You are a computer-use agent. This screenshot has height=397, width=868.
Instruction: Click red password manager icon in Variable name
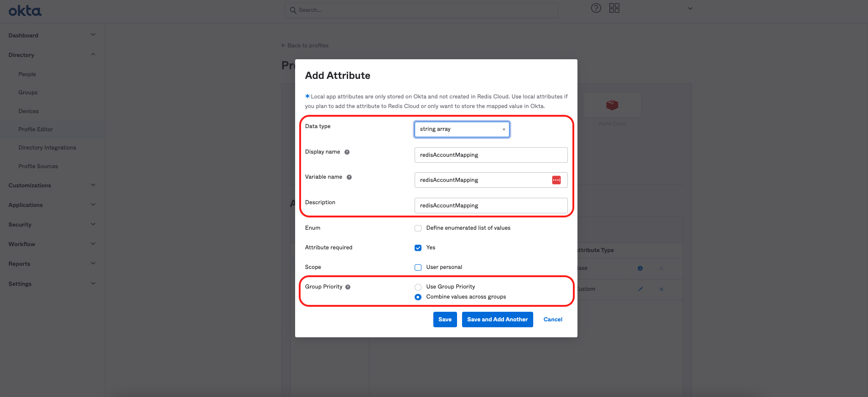tap(556, 180)
